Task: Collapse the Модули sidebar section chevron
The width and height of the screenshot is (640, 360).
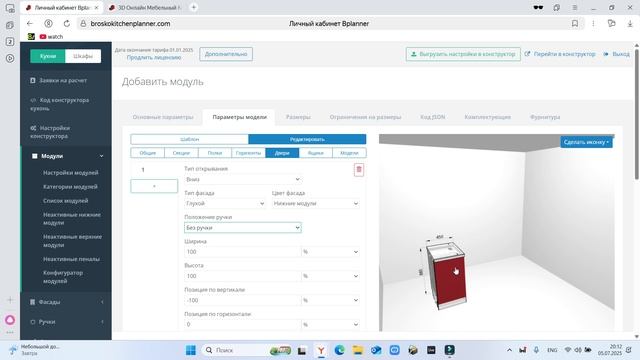Action: pos(102,156)
